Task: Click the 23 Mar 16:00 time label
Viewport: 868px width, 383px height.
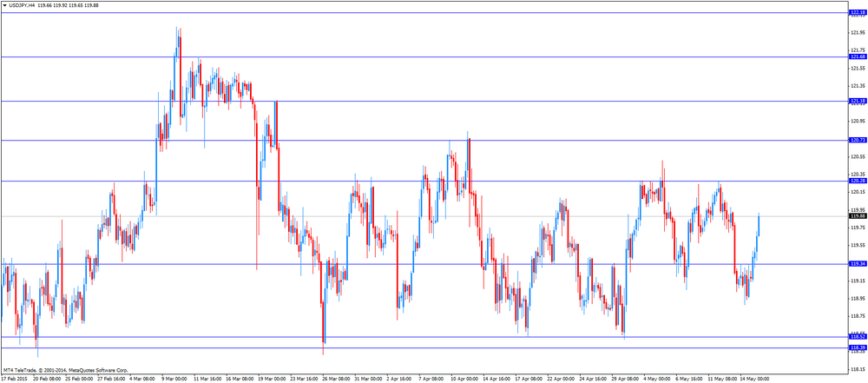Action: click(304, 380)
